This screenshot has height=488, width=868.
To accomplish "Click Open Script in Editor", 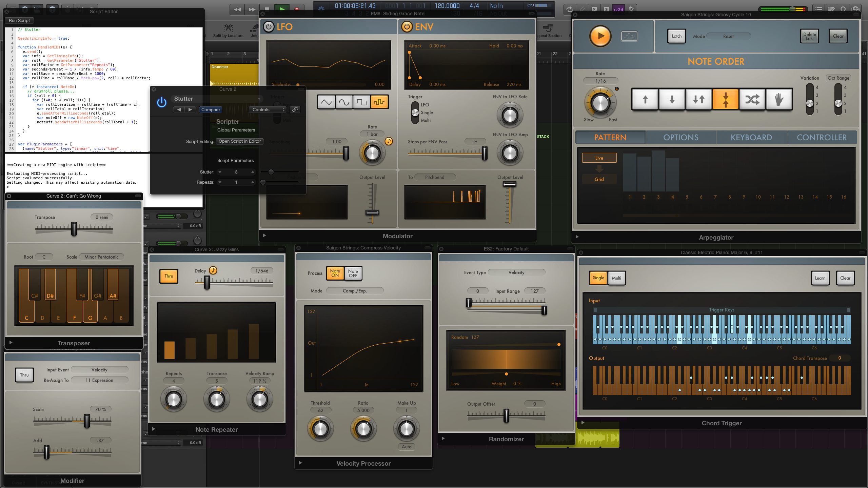I will 239,141.
